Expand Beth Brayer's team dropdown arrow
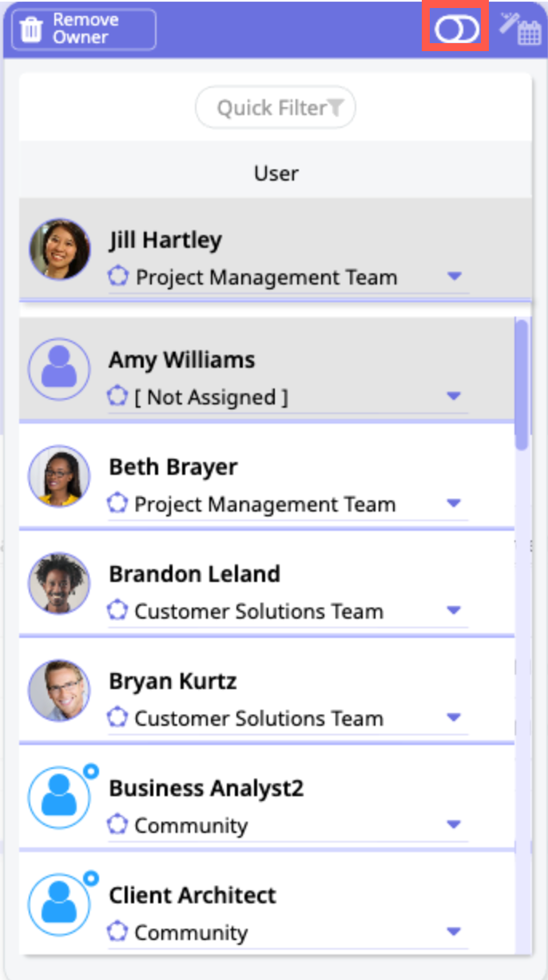The image size is (548, 980). pos(455,504)
